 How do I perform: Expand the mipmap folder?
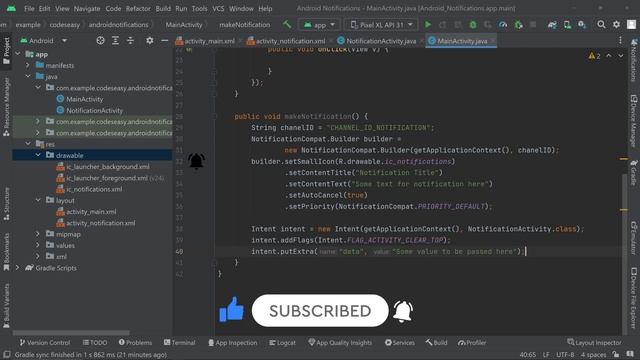click(x=38, y=234)
